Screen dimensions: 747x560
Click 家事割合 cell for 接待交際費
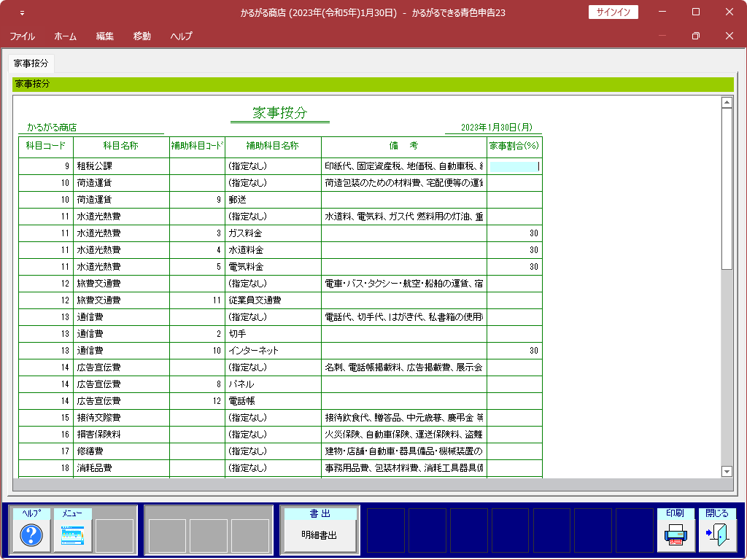[x=514, y=418]
